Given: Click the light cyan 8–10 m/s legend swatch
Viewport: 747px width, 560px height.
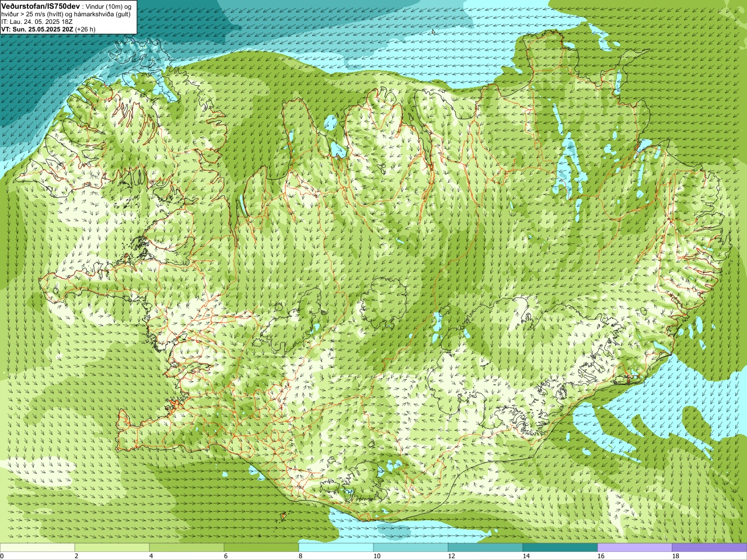Looking at the screenshot, I should point(336,548).
